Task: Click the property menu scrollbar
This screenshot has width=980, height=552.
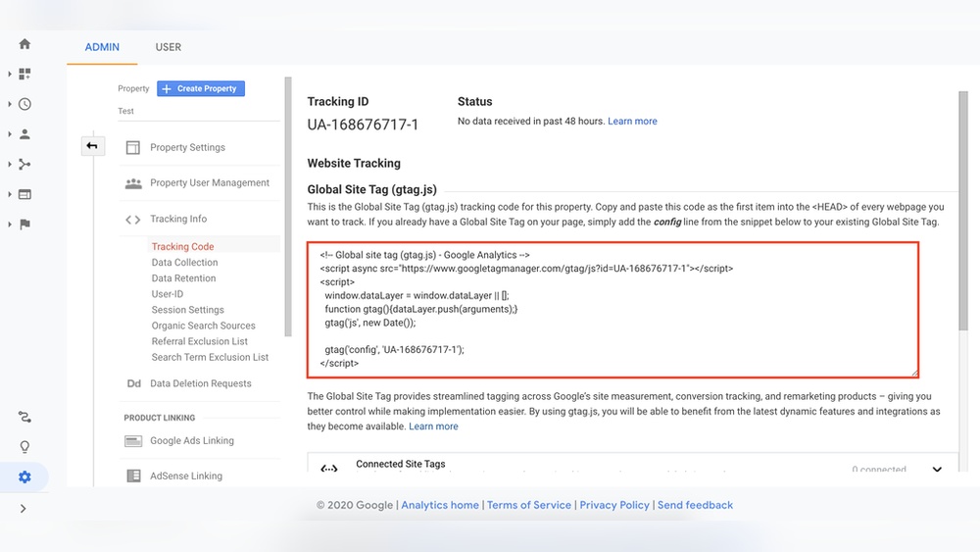Action: (288, 207)
